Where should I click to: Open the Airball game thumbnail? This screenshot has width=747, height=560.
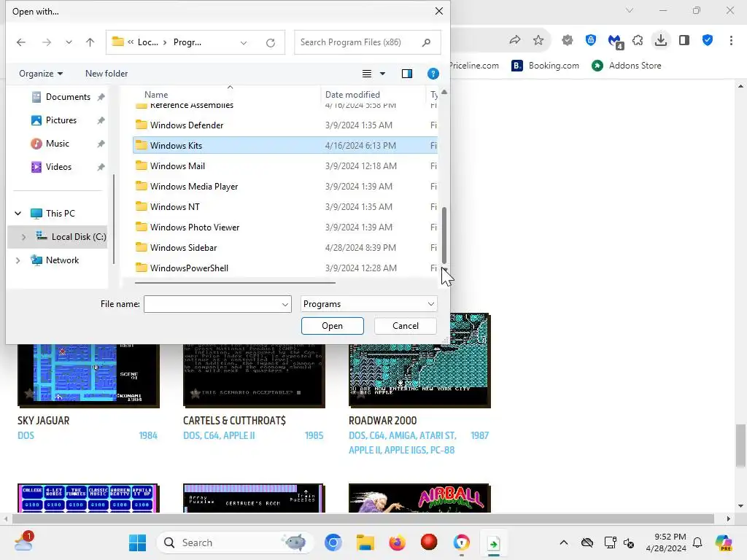(419, 498)
